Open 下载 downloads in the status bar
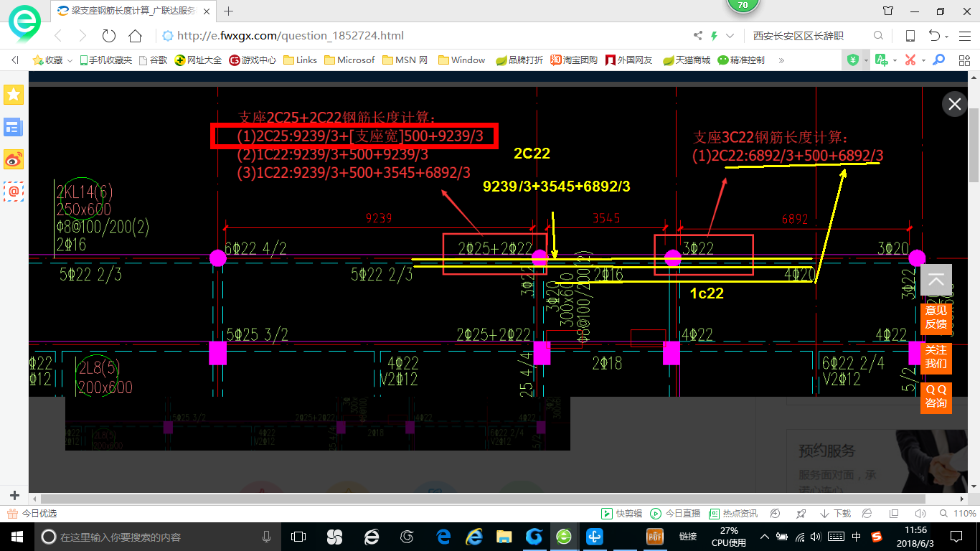 (835, 514)
